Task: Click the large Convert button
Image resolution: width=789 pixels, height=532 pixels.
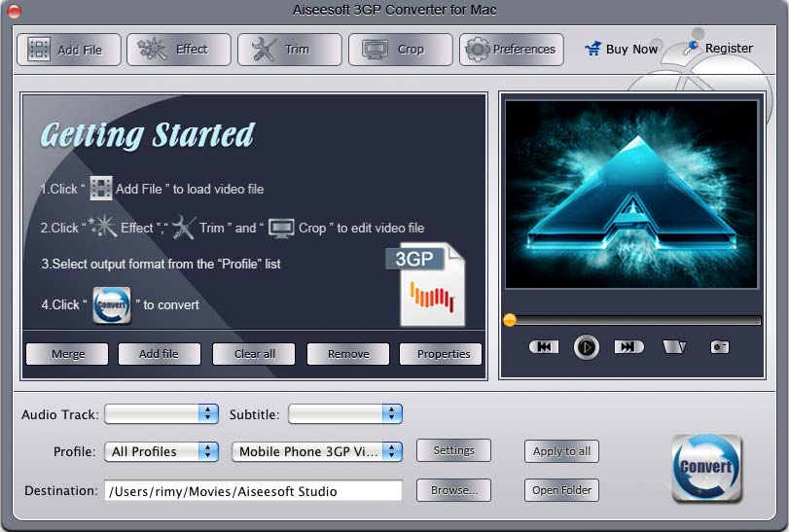Action: click(x=706, y=468)
